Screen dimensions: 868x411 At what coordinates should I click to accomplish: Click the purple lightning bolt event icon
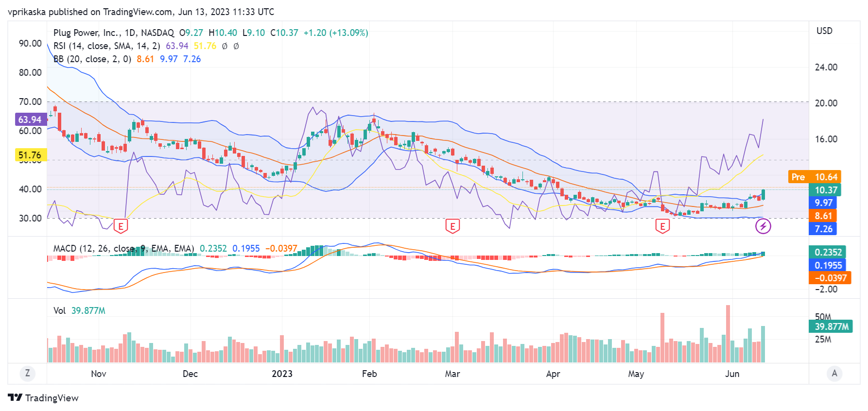763,226
